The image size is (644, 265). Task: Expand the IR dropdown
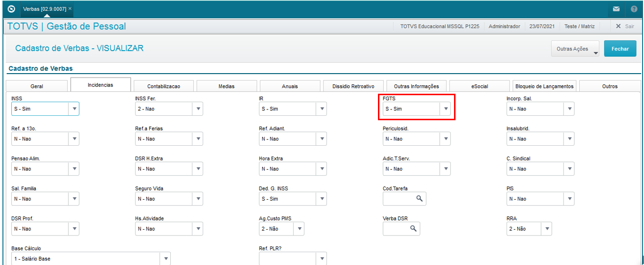tap(322, 109)
